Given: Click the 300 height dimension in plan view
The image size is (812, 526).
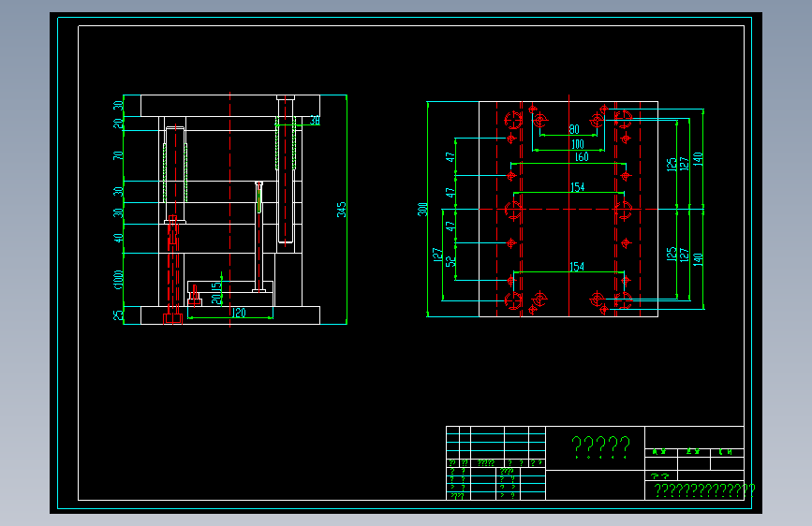Looking at the screenshot, I should coord(422,209).
